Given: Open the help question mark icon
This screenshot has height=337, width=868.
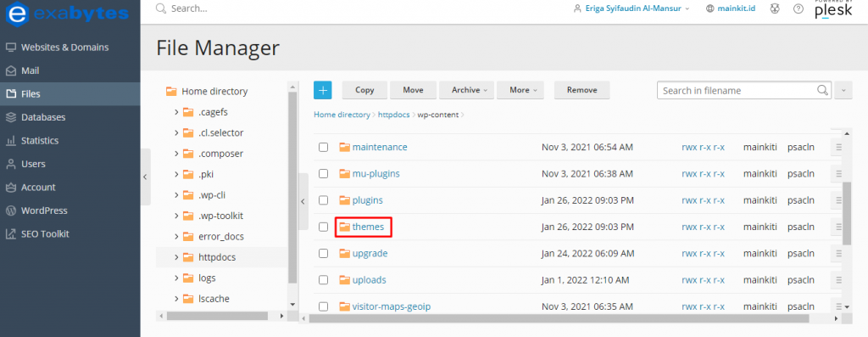Looking at the screenshot, I should [x=798, y=8].
